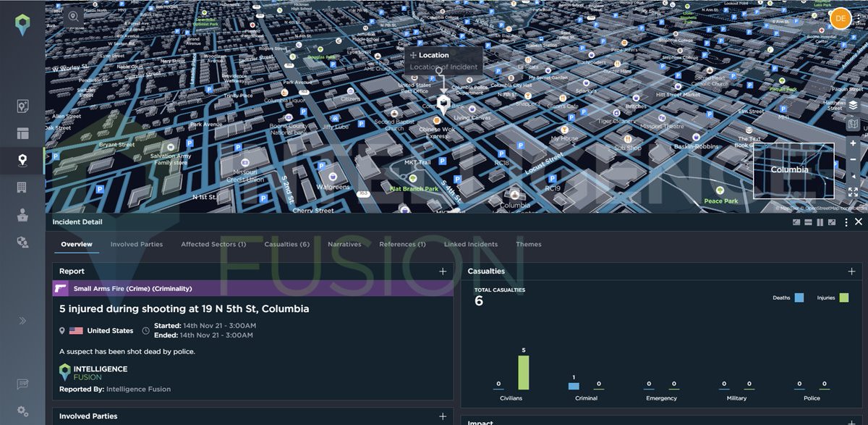This screenshot has width=868, height=425.
Task: Switch to the Involved Parties tab
Action: [x=137, y=244]
